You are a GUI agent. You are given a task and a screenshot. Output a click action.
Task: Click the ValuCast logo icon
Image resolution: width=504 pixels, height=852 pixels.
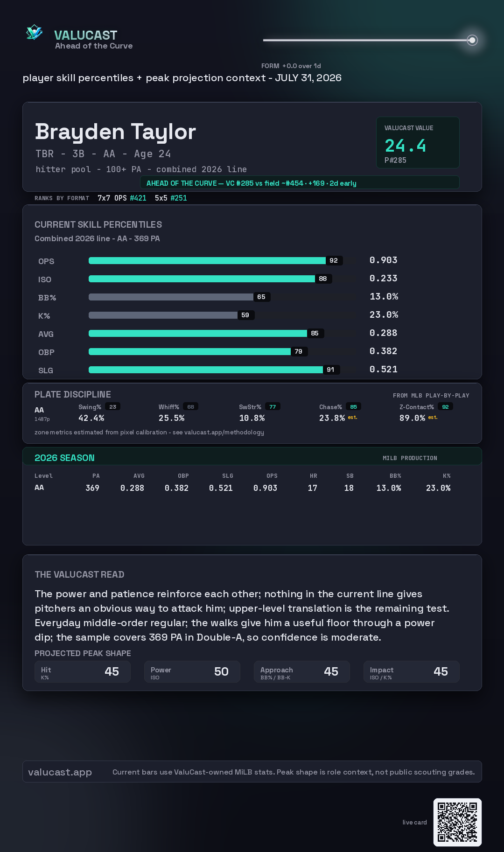(34, 32)
